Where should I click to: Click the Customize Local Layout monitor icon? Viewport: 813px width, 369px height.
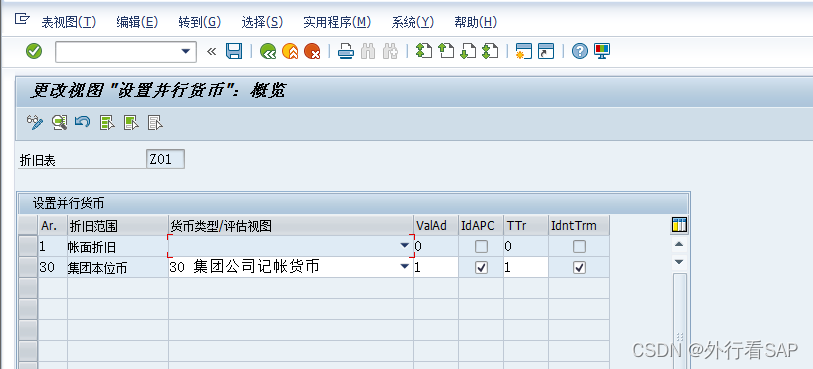click(602, 51)
